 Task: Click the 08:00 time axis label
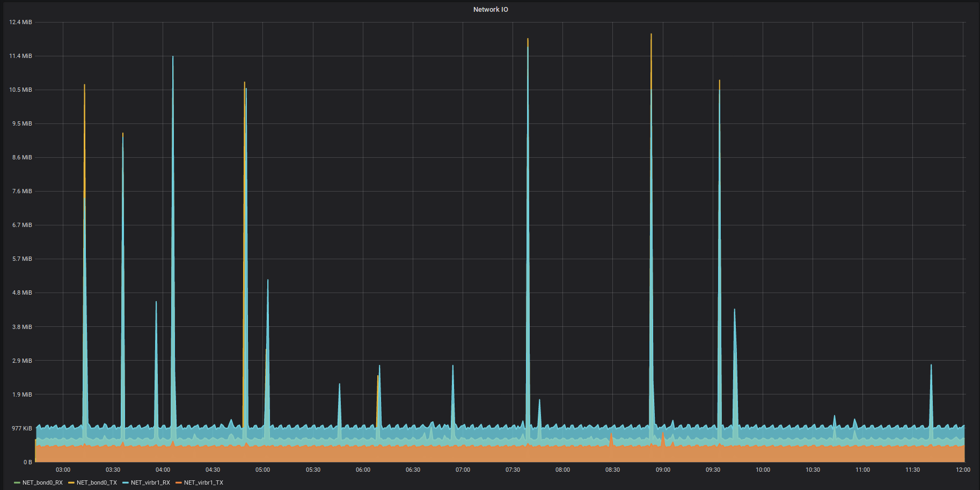tap(562, 470)
